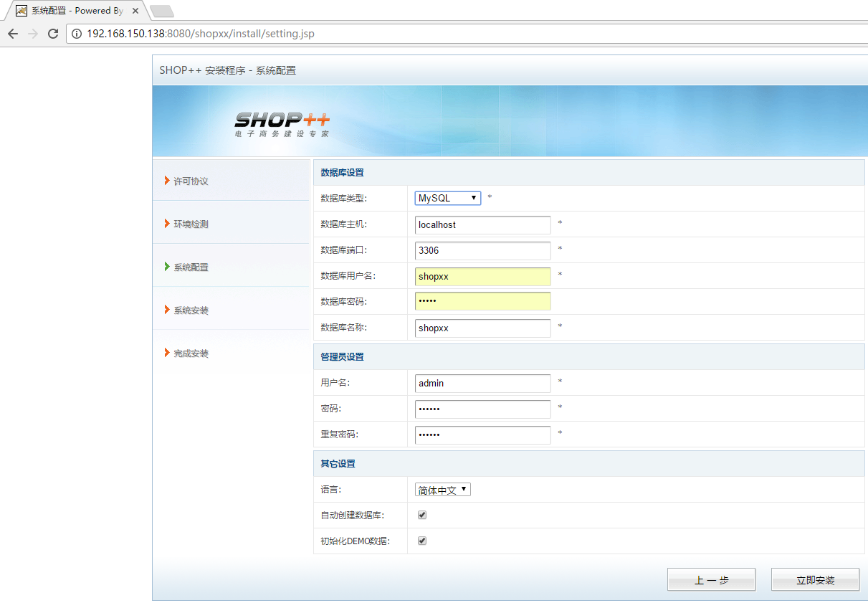The image size is (868, 603).
Task: Click the administrator 密码 field
Action: [483, 409]
